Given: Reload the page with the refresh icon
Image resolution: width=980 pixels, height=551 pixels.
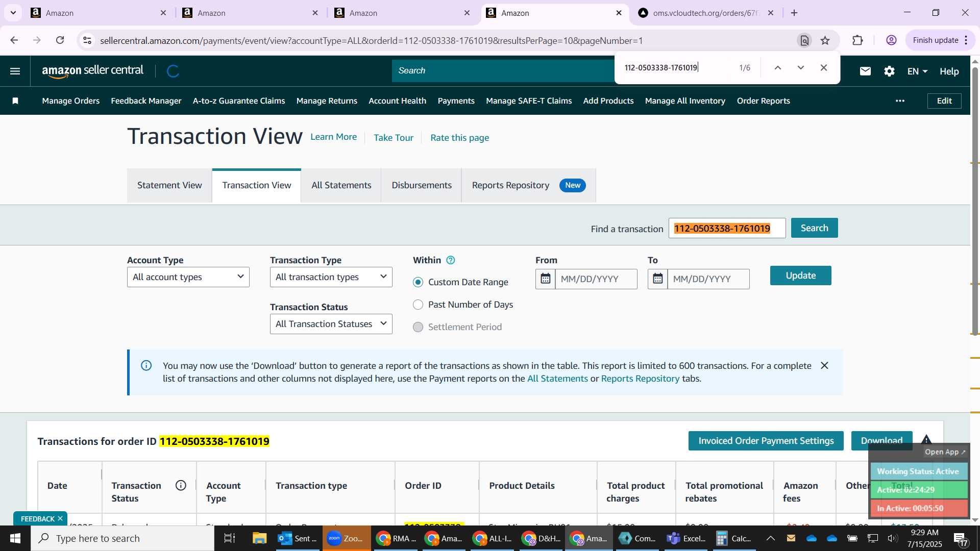Looking at the screenshot, I should (60, 40).
